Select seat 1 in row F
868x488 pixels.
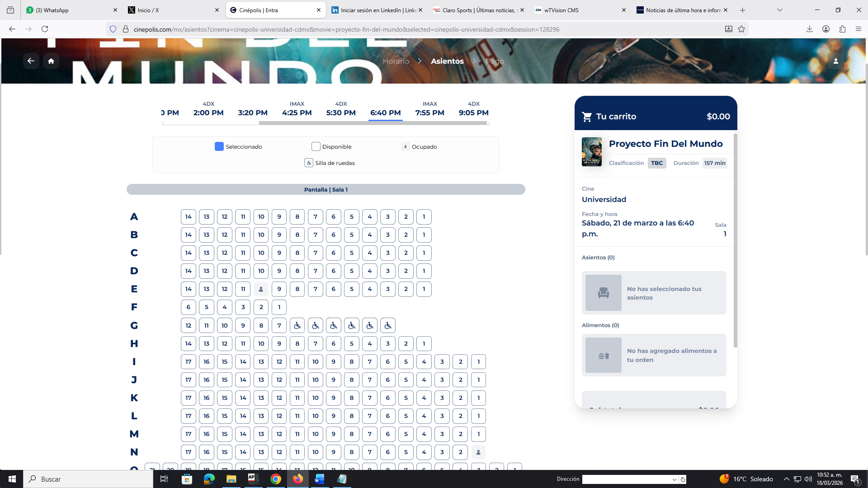tap(279, 307)
